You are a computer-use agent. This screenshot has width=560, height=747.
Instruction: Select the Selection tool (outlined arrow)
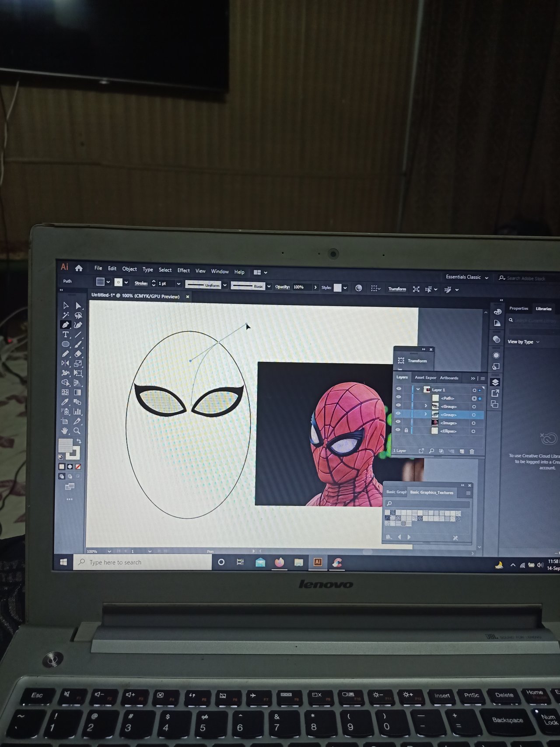(x=66, y=305)
